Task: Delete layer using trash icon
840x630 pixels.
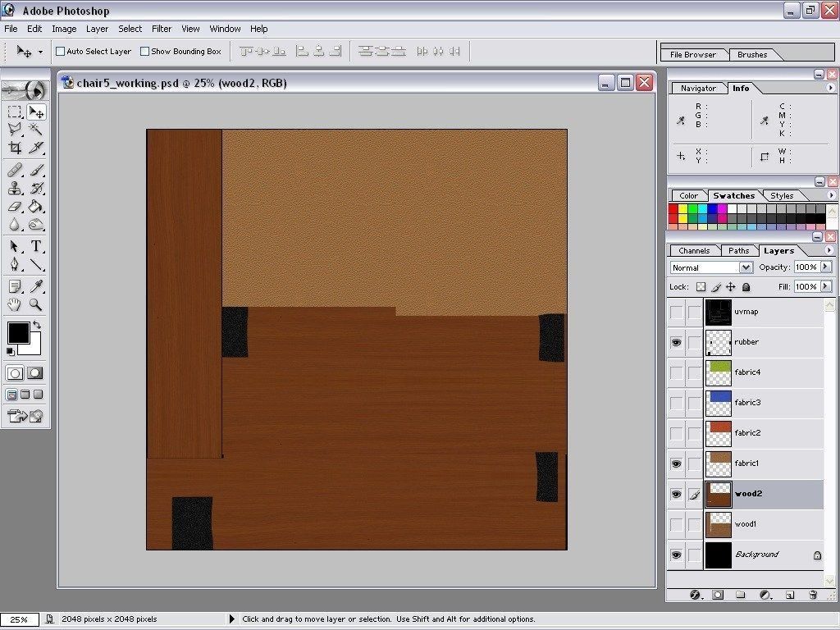Action: pyautogui.click(x=813, y=595)
